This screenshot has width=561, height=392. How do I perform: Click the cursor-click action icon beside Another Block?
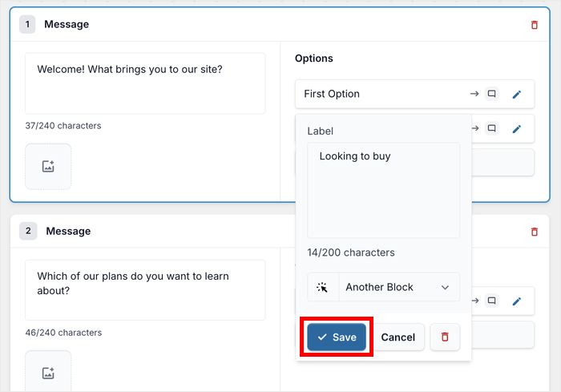click(x=323, y=287)
